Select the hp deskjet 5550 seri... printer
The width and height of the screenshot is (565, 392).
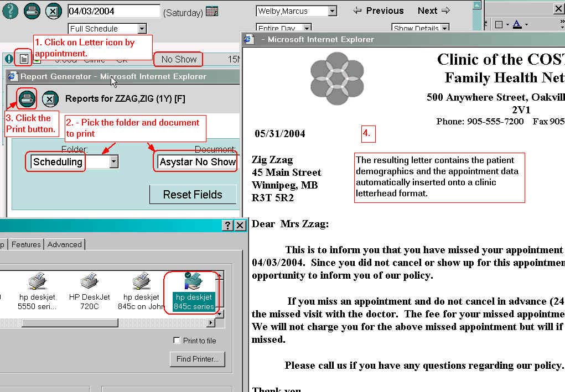pyautogui.click(x=37, y=291)
